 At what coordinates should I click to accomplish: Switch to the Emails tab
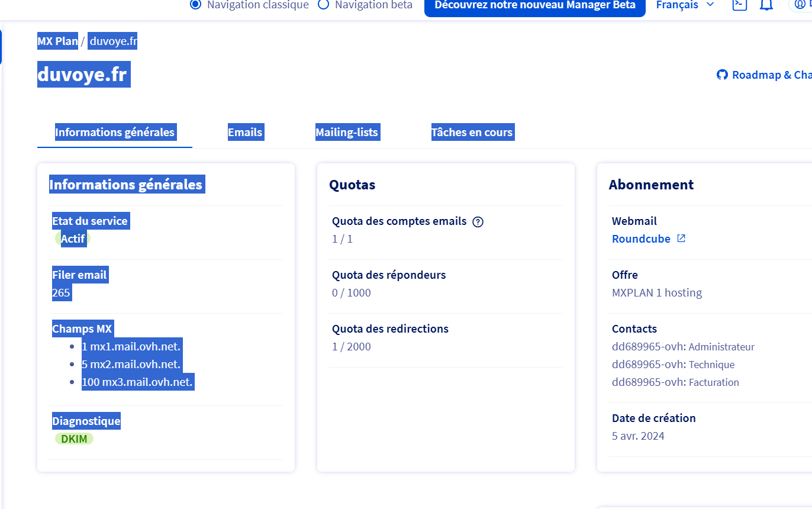[245, 133]
